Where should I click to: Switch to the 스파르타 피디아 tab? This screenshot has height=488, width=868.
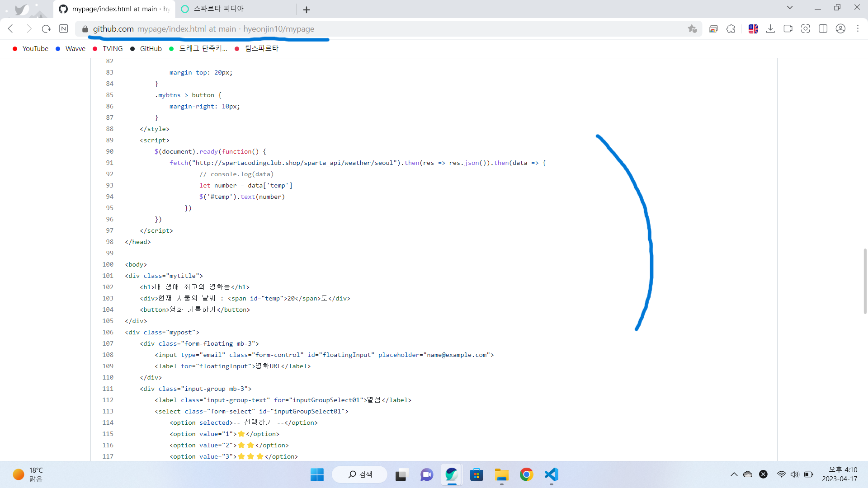click(235, 9)
